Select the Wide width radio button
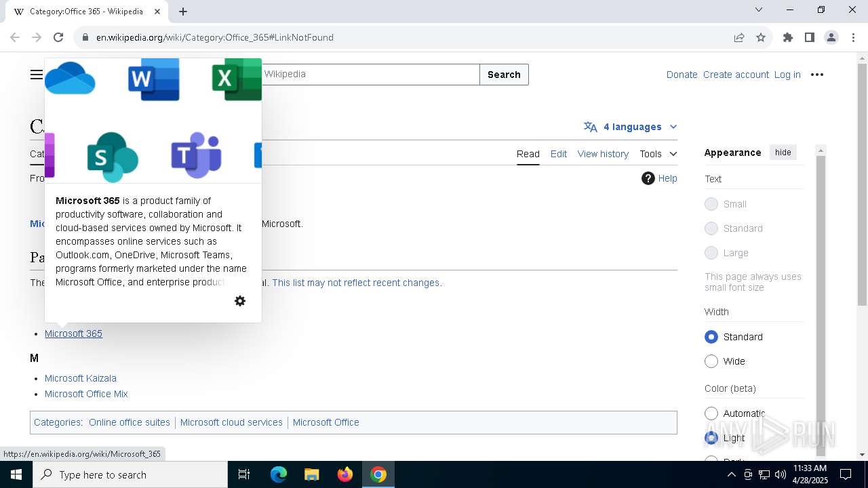The width and height of the screenshot is (868, 488). click(711, 361)
